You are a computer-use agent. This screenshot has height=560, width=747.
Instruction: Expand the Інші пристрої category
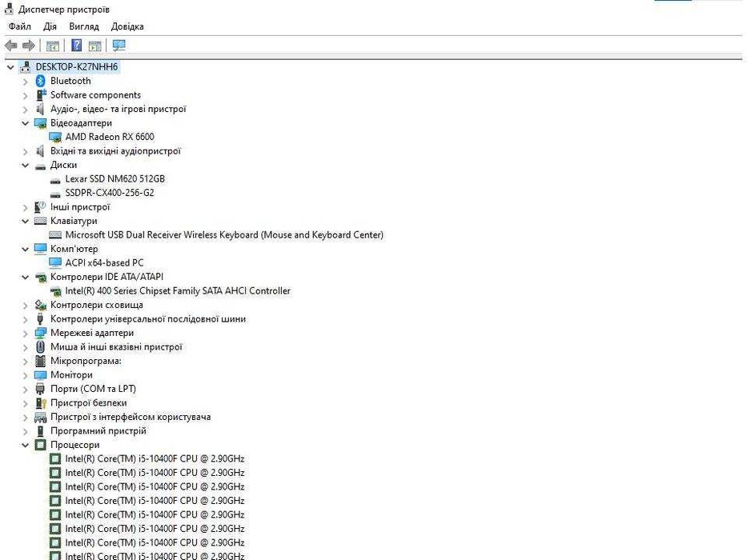[x=26, y=208]
